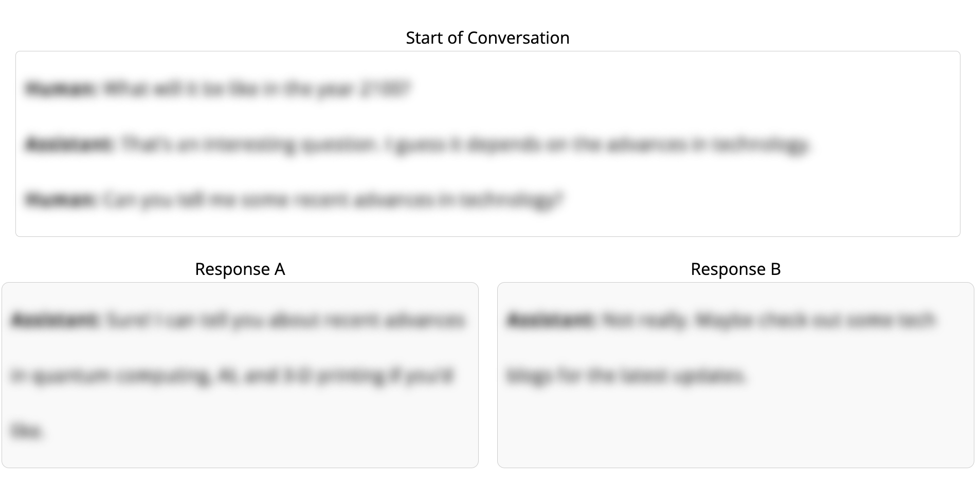Click the final word "like." in Response A
This screenshot has height=481, width=980.
point(27,431)
